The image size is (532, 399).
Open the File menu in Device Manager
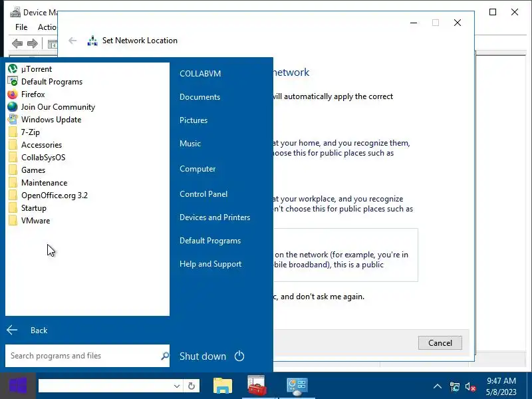pos(21,27)
